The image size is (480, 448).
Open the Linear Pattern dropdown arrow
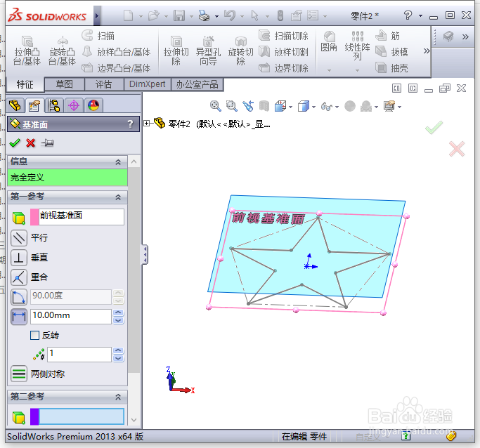(x=357, y=70)
